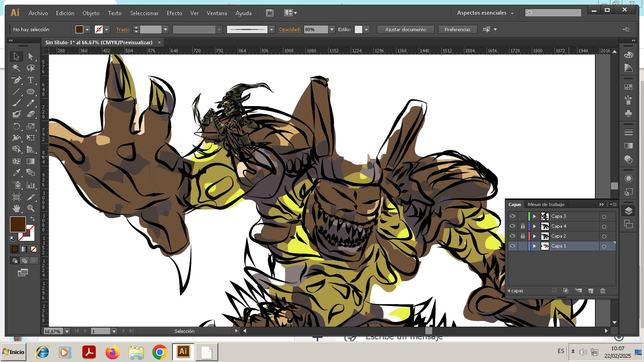Select the Pen tool
Viewport: 644px width, 362px height.
click(x=16, y=80)
